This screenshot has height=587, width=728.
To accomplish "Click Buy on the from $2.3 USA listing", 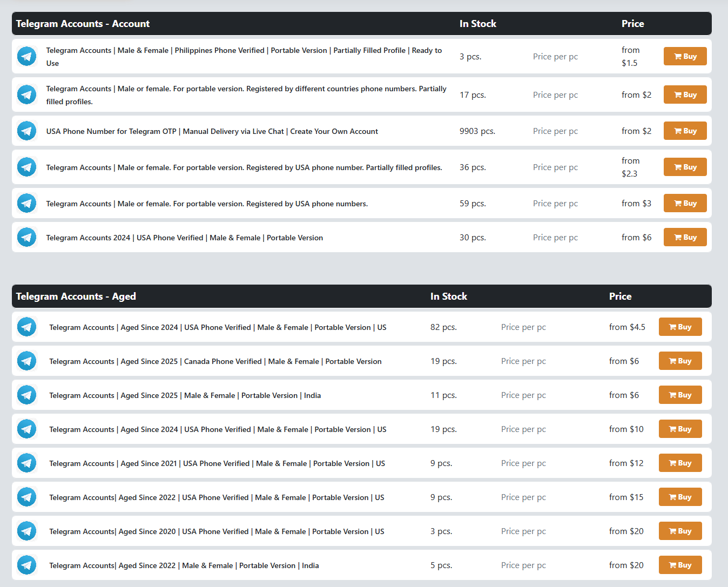I will pyautogui.click(x=685, y=167).
